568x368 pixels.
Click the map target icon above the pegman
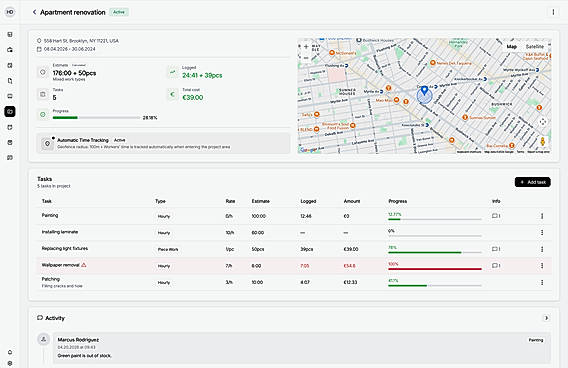pyautogui.click(x=543, y=122)
